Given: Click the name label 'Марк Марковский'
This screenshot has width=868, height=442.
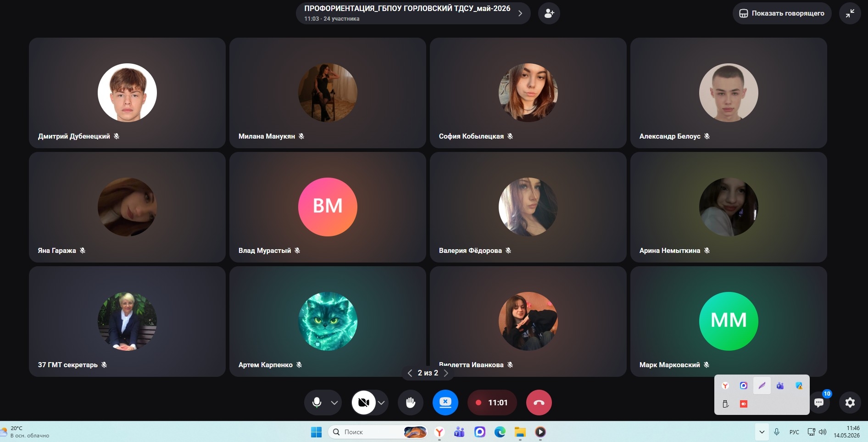Looking at the screenshot, I should [x=669, y=365].
